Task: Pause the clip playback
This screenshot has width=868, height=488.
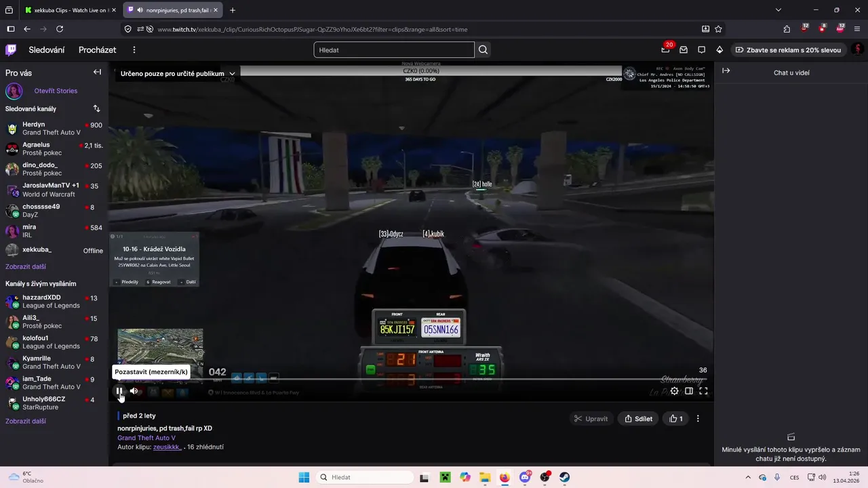Action: (x=119, y=390)
